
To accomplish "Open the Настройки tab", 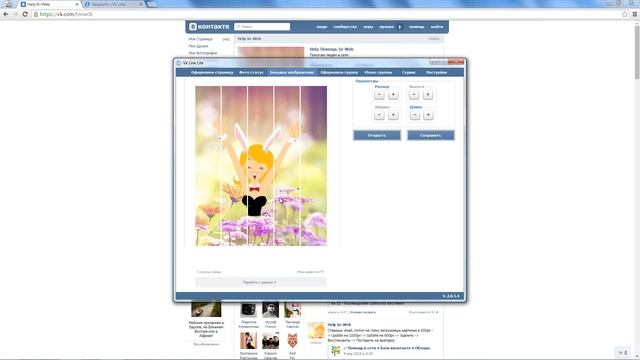I will tap(436, 73).
